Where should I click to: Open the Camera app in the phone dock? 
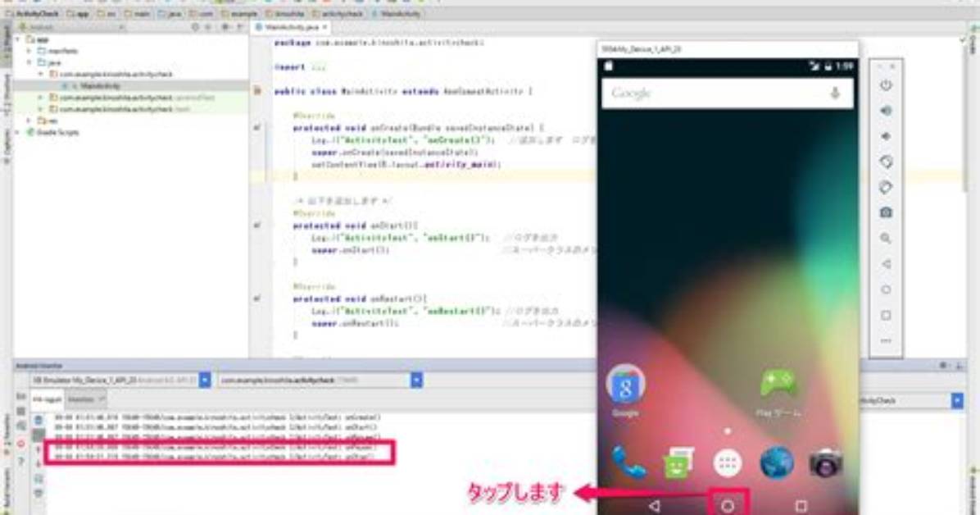[x=826, y=463]
